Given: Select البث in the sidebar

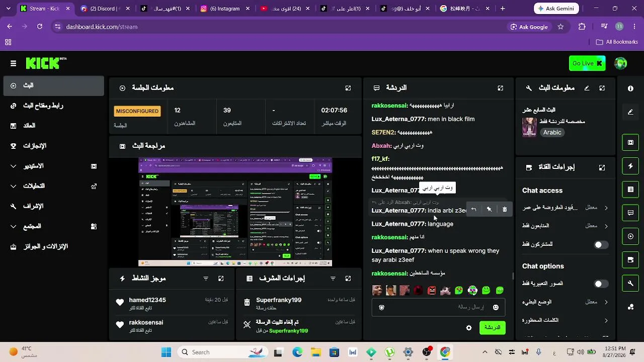Looking at the screenshot, I should pos(54,85).
